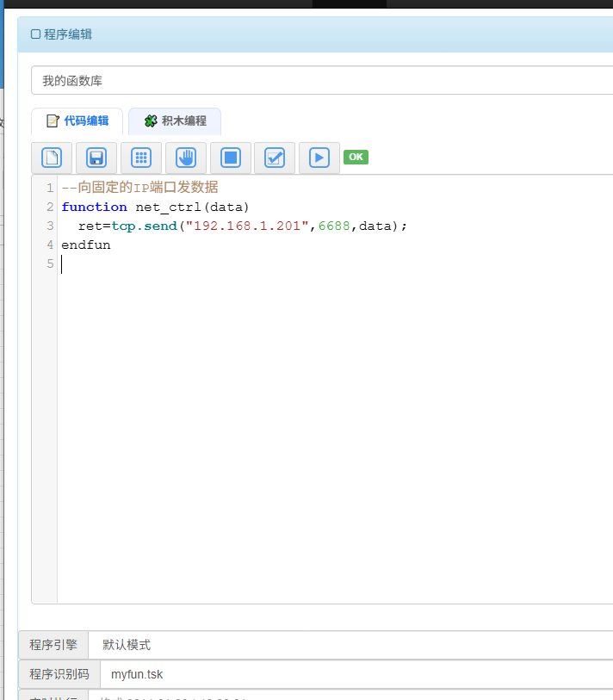This screenshot has width=613, height=700.
Task: Click tcp.send in line 3
Action: click(144, 226)
